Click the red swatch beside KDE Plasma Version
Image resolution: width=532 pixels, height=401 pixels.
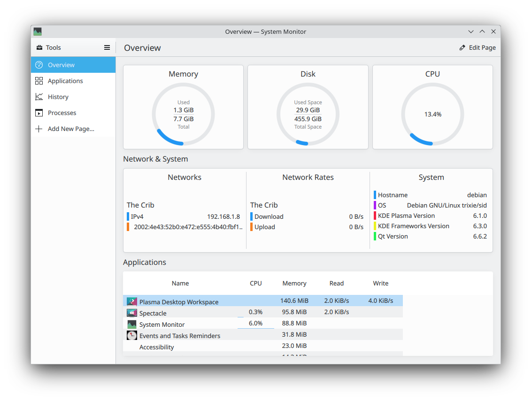tap(375, 216)
